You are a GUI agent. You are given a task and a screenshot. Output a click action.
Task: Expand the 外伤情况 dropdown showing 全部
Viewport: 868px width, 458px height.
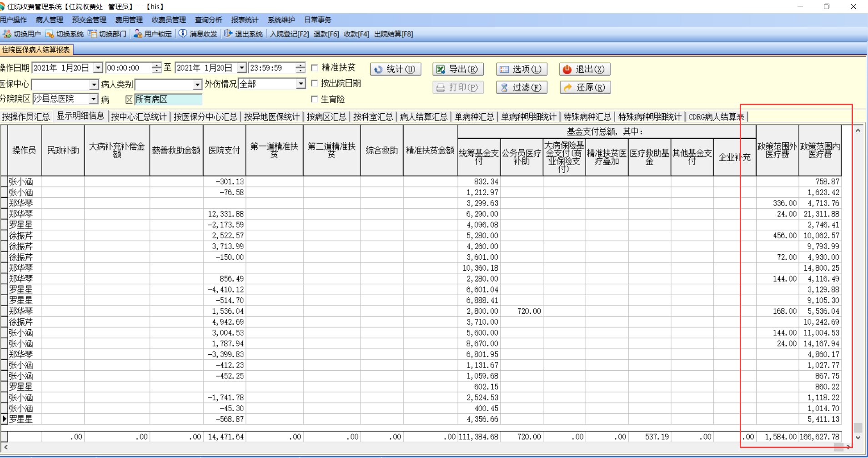(301, 84)
